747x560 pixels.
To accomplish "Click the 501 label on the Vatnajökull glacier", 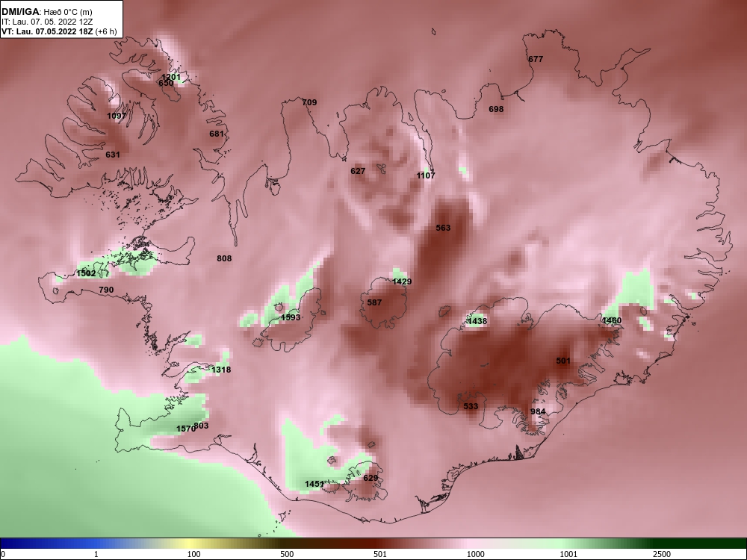I will (563, 361).
